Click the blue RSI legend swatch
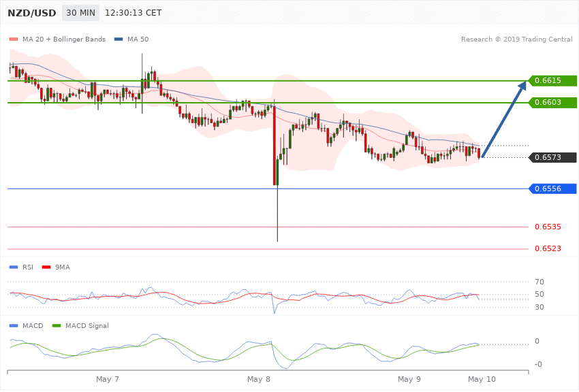579x392 pixels. (x=14, y=267)
